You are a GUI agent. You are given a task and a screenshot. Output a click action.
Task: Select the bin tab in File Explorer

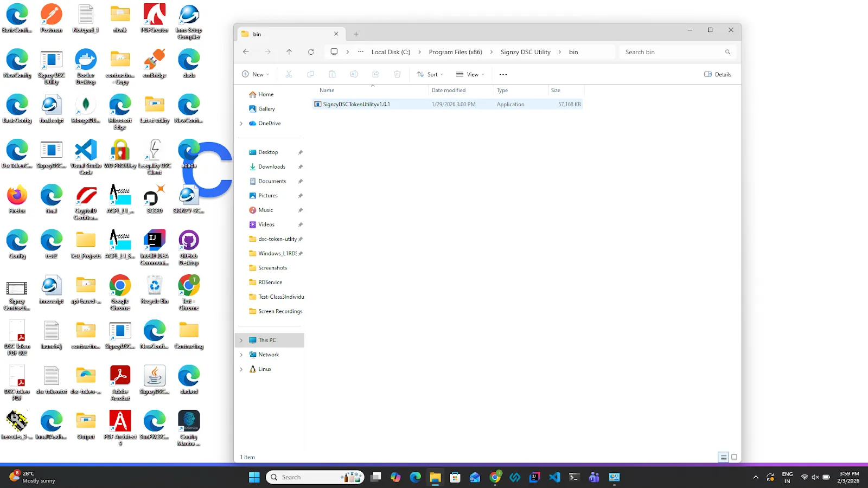tap(291, 34)
